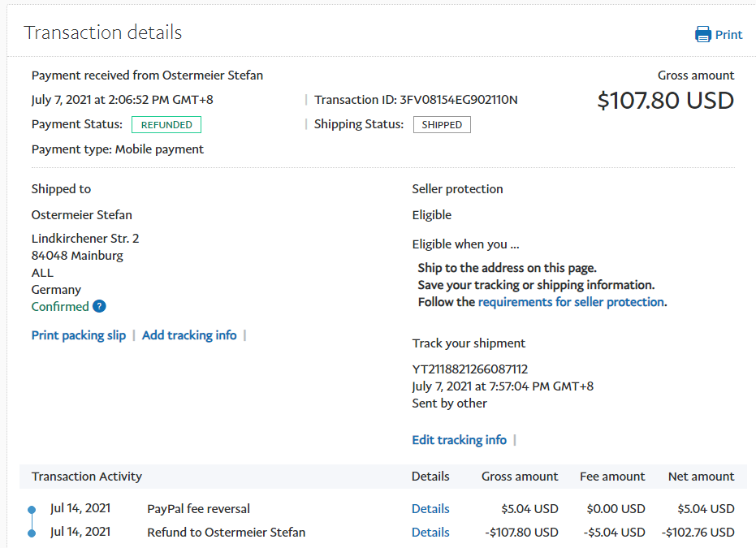
Task: Select the PayPal fee reversal activity label
Action: (198, 509)
